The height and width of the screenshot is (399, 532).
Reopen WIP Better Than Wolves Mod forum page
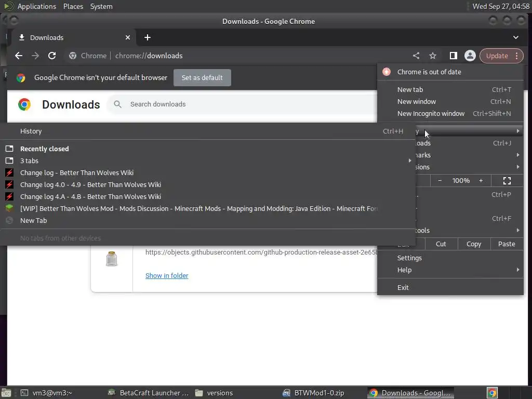coord(208,209)
